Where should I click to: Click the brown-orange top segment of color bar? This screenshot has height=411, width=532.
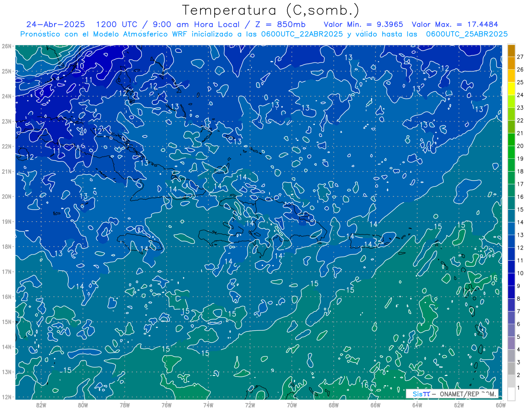[511, 51]
